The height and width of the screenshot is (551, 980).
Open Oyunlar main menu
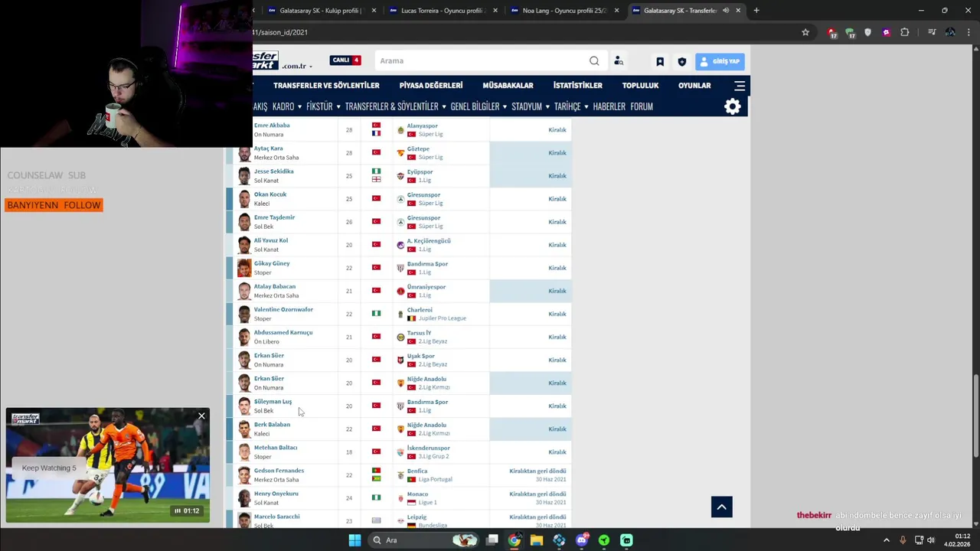(x=694, y=86)
